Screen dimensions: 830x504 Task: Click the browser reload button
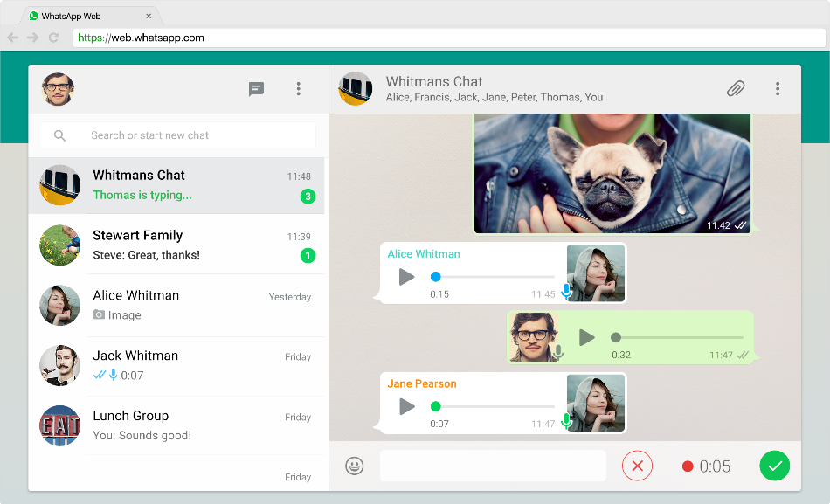54,38
